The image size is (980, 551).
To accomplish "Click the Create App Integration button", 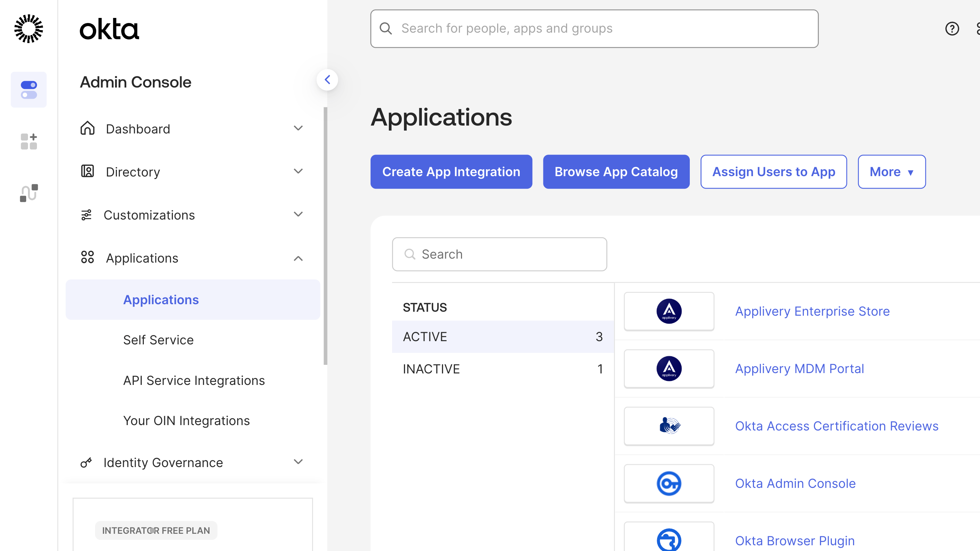I will (451, 171).
